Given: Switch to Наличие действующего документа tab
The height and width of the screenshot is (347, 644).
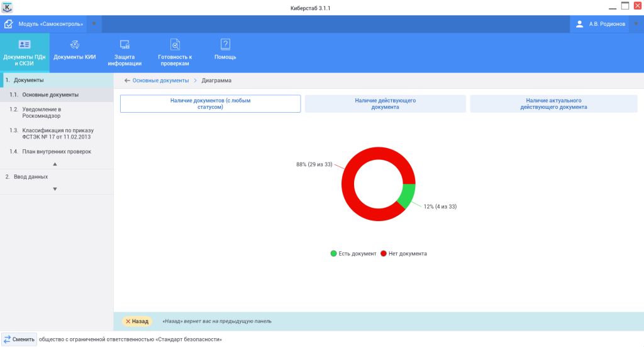Looking at the screenshot, I should (x=385, y=104).
